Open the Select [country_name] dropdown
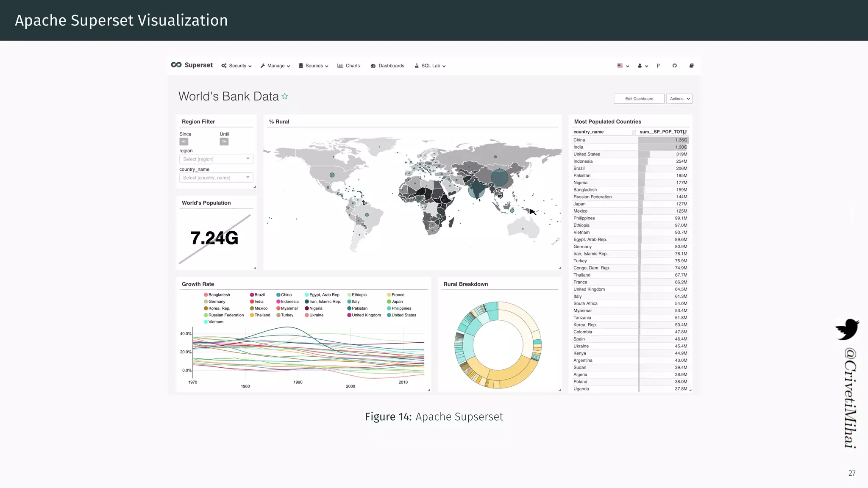Screen dimensions: 868x488 [216, 177]
